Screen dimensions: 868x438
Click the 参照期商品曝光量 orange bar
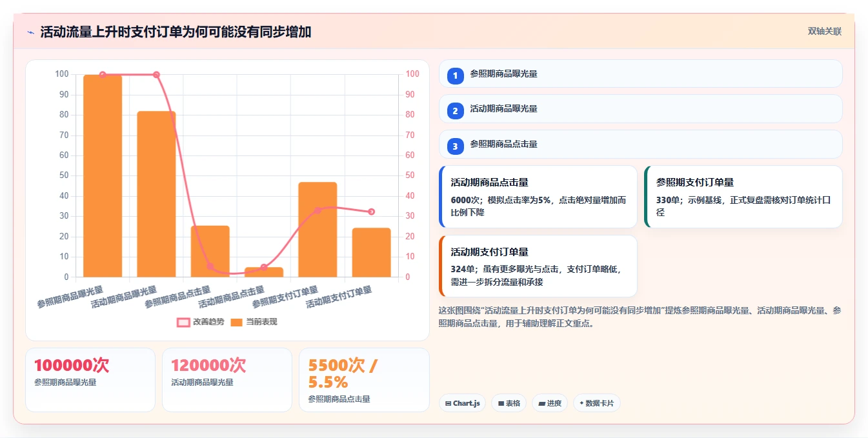click(x=103, y=176)
